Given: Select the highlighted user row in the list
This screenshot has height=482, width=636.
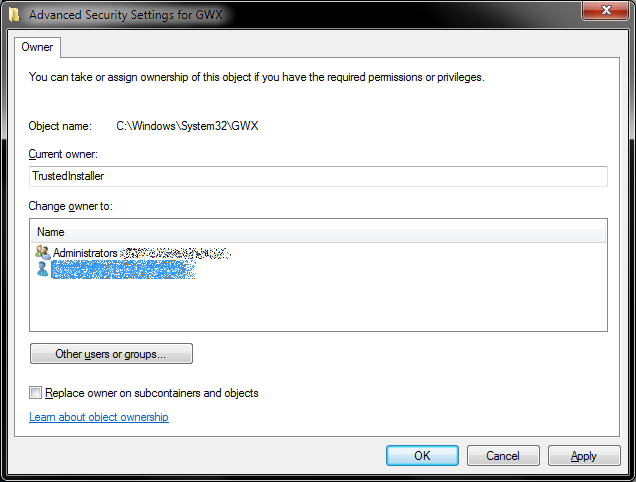Looking at the screenshot, I should [120, 270].
